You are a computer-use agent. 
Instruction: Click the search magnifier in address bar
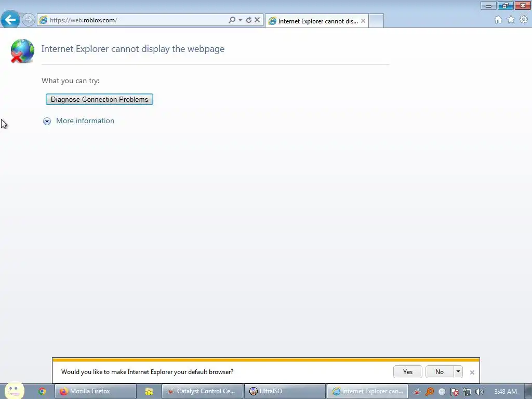coord(232,20)
